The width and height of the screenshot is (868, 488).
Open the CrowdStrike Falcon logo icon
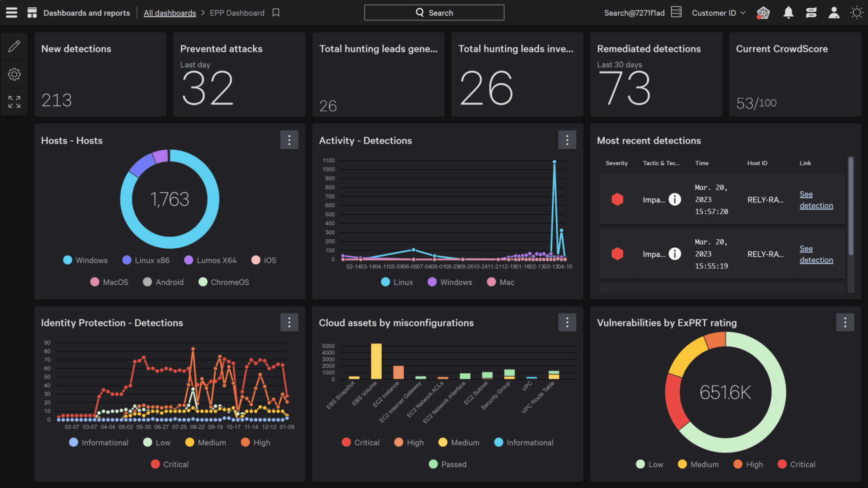click(763, 13)
